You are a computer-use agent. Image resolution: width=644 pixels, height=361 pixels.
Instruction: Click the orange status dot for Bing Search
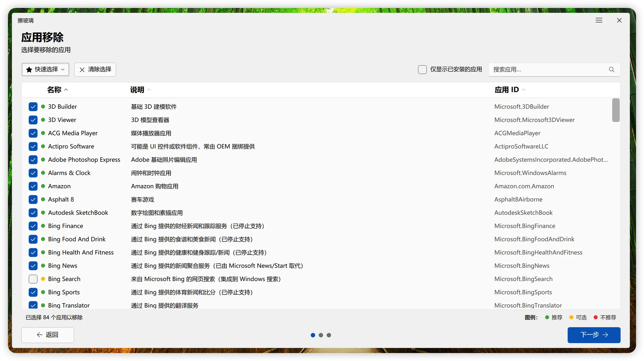43,279
